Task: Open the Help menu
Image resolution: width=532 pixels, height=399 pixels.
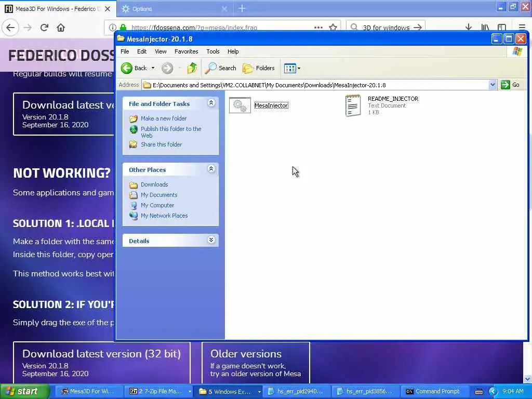Action: pos(233,51)
